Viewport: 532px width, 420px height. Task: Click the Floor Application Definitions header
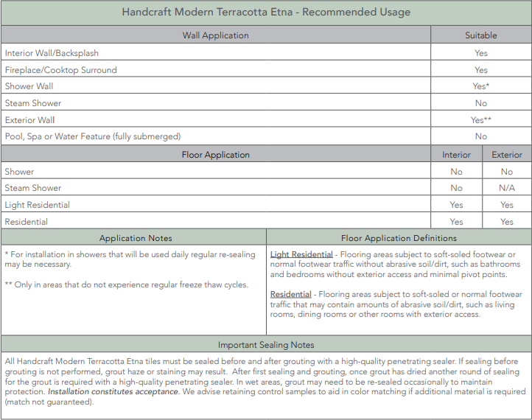[x=399, y=238]
